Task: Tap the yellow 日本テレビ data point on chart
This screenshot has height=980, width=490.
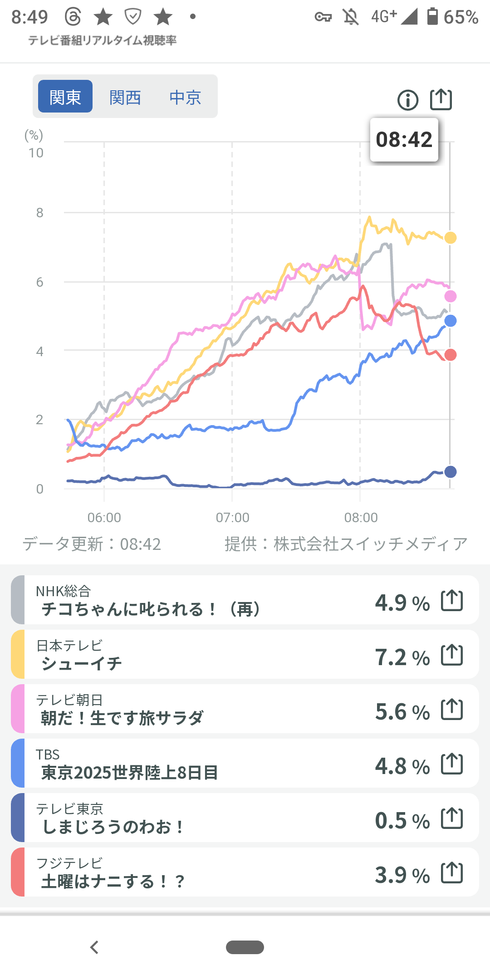Action: pos(450,238)
